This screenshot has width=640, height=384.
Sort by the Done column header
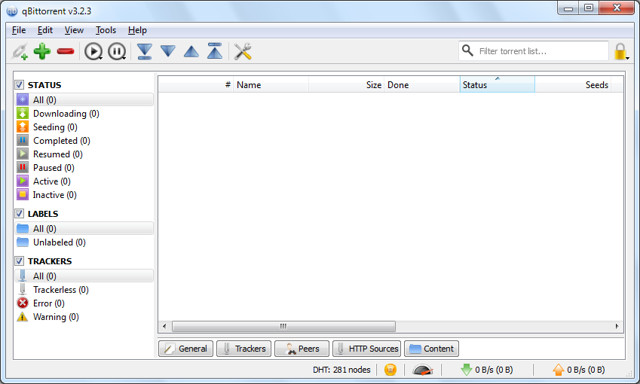[422, 84]
